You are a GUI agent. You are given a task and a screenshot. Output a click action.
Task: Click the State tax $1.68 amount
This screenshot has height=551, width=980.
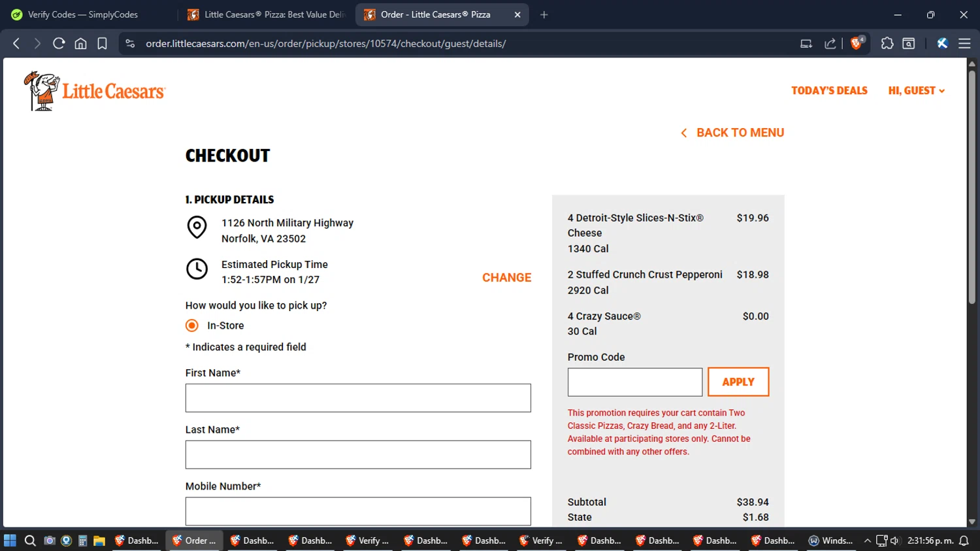[x=756, y=517]
